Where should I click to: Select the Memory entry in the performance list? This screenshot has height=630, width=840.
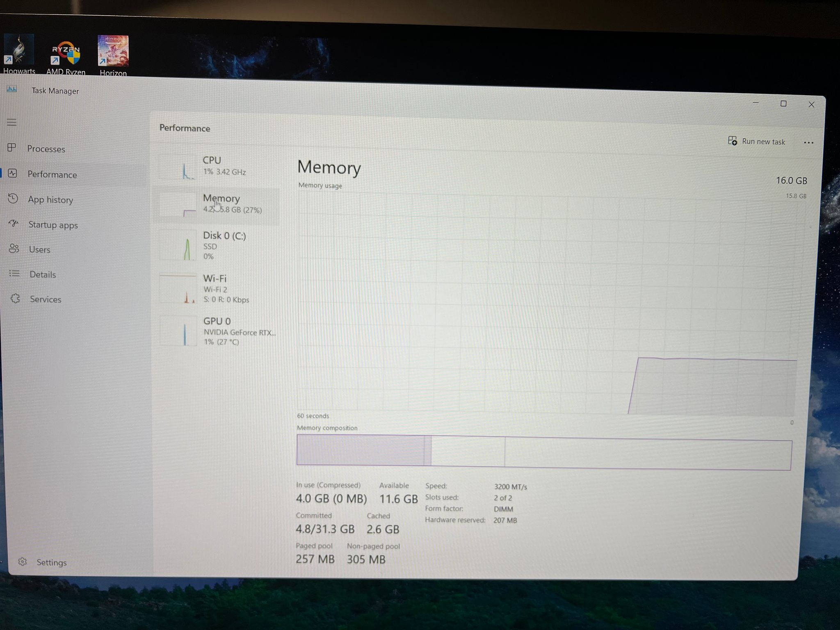tap(217, 206)
